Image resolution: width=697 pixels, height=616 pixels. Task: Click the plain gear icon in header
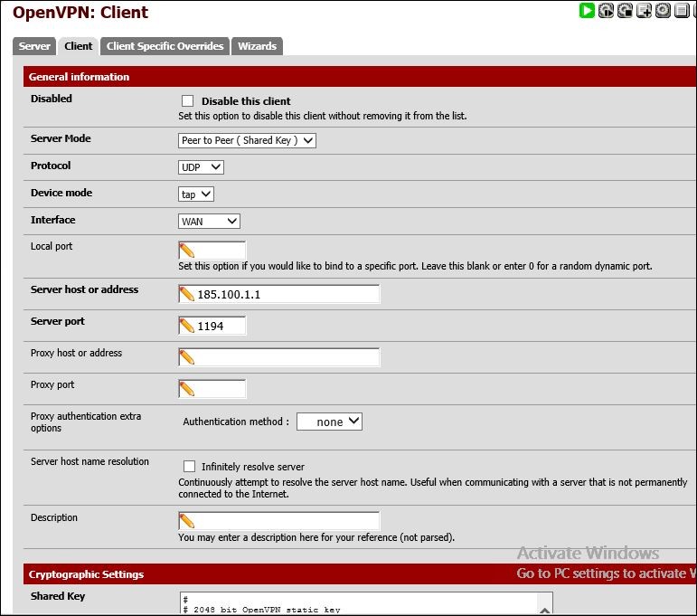point(664,11)
